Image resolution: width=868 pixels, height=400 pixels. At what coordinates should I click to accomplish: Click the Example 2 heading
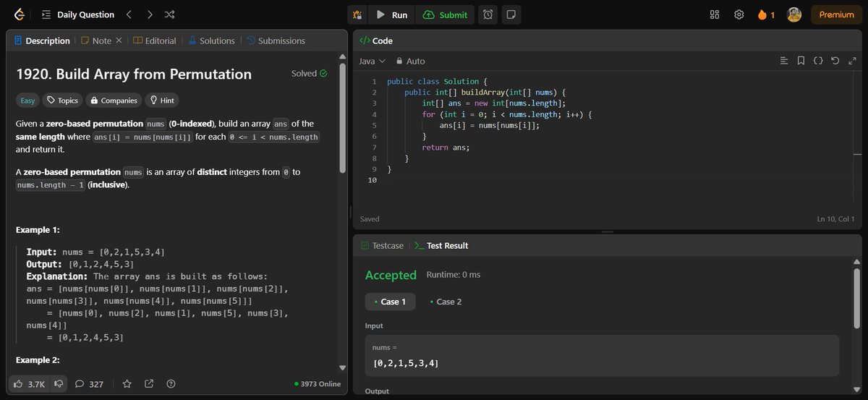(x=38, y=359)
